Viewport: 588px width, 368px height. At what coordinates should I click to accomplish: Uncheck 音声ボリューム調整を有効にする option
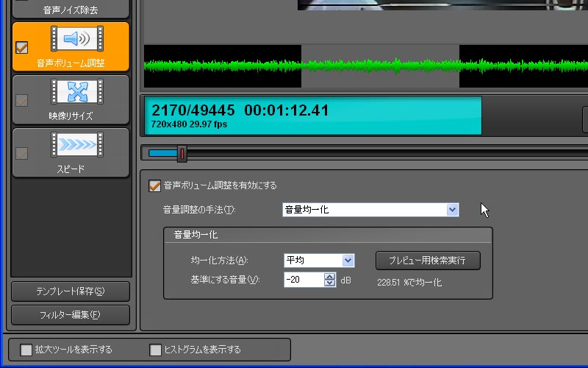(154, 186)
